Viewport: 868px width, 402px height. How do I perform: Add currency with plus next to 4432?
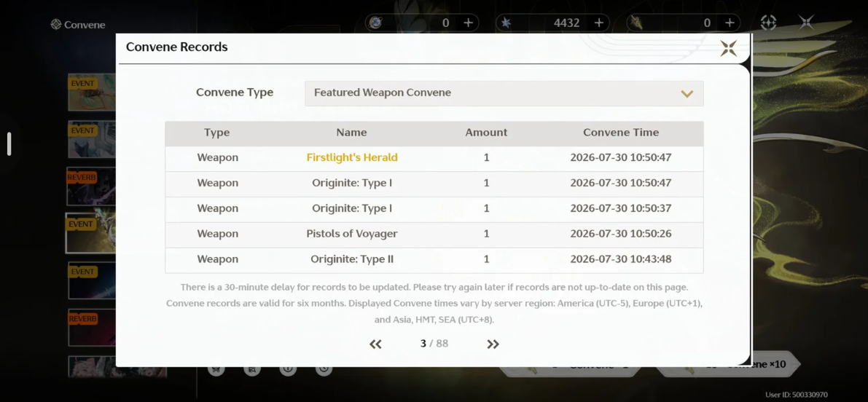tap(598, 23)
